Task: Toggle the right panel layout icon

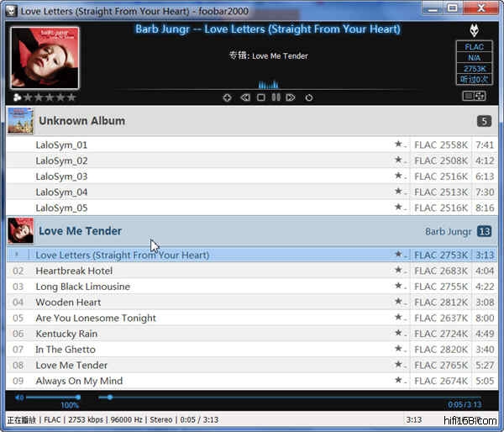Action: coord(480,97)
